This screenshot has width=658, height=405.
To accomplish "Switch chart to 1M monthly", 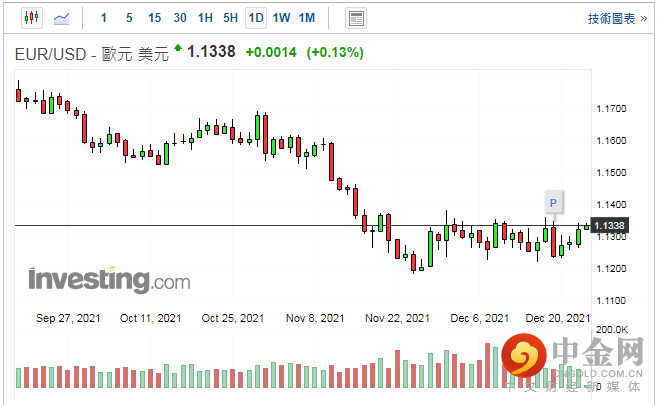I will click(x=307, y=18).
